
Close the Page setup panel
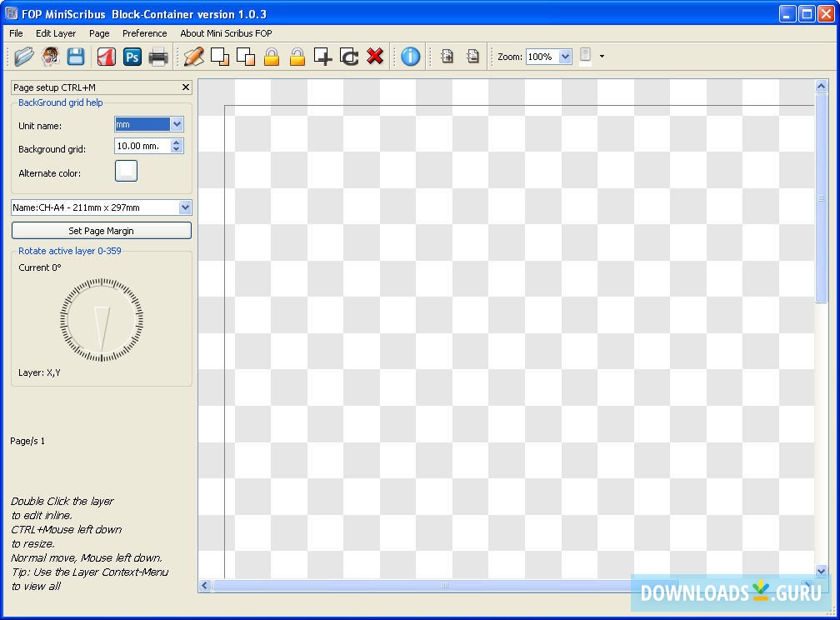[186, 87]
